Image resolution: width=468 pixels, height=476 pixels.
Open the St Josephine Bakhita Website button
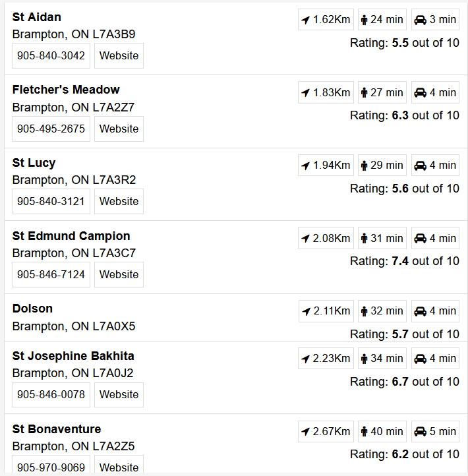tap(119, 395)
